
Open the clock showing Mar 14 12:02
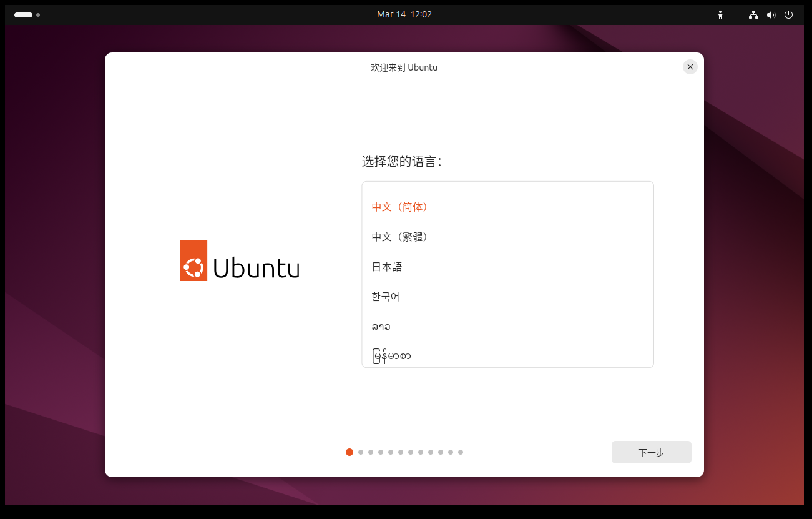pos(404,14)
